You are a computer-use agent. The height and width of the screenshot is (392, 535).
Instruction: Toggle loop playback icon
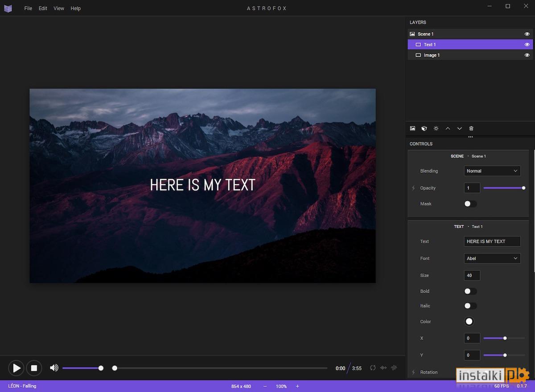pos(372,368)
